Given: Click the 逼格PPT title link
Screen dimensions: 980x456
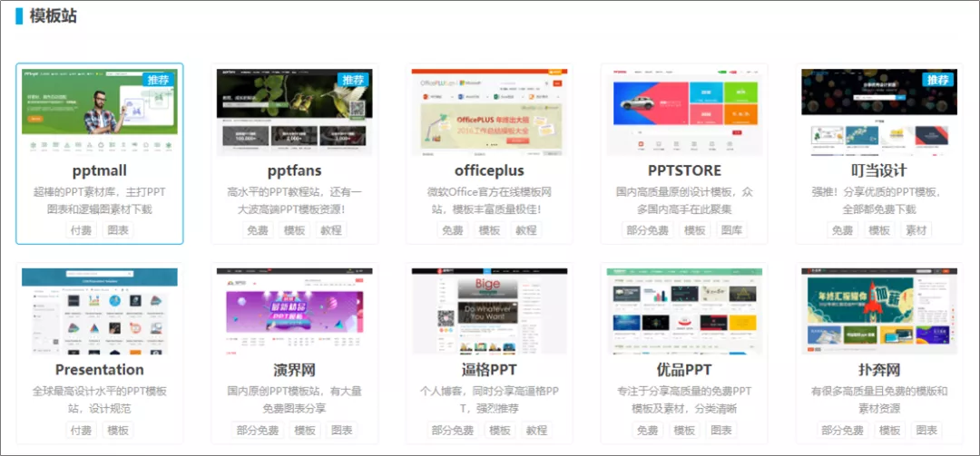Looking at the screenshot, I should pyautogui.click(x=489, y=370).
